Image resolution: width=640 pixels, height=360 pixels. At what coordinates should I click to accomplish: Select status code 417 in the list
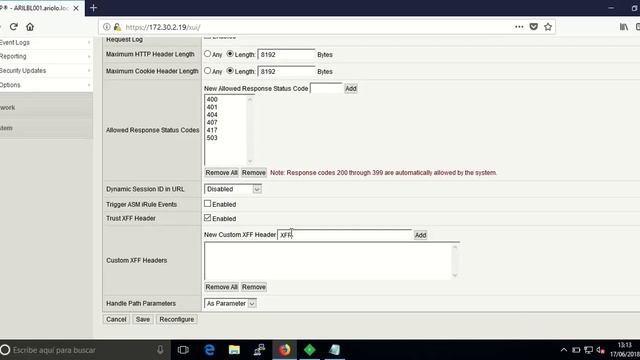point(212,130)
